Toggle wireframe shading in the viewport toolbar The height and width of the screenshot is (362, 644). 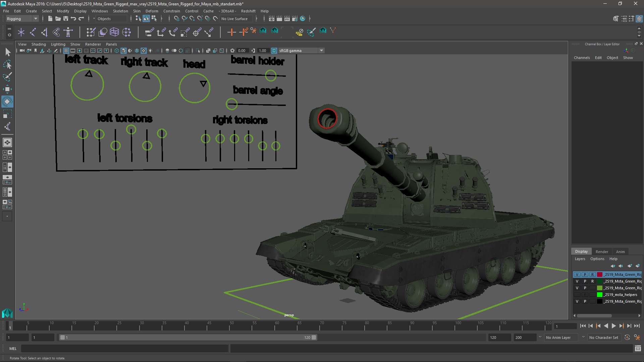[x=117, y=51]
